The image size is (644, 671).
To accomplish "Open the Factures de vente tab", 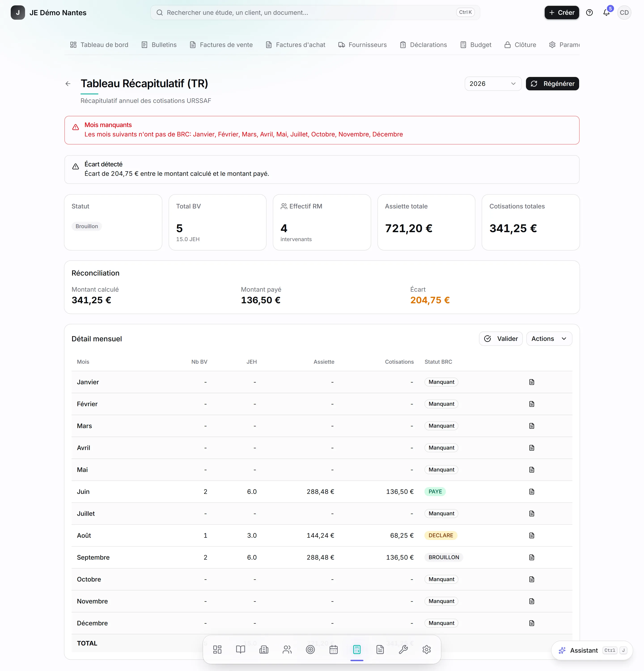I will pyautogui.click(x=221, y=45).
